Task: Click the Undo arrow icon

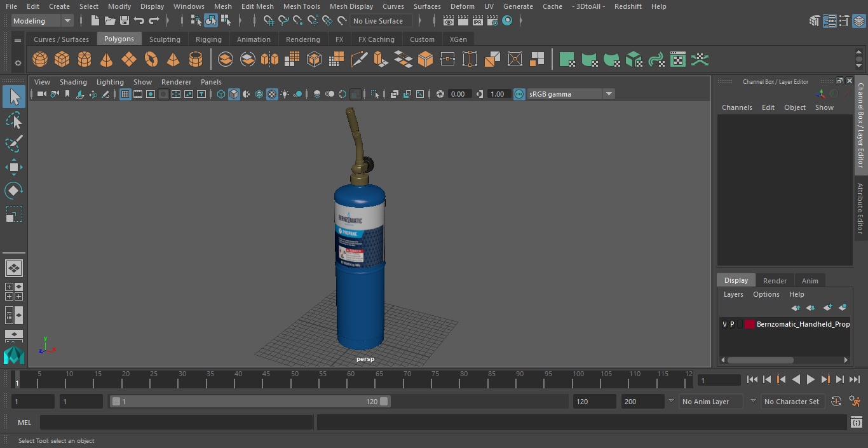Action: point(139,21)
